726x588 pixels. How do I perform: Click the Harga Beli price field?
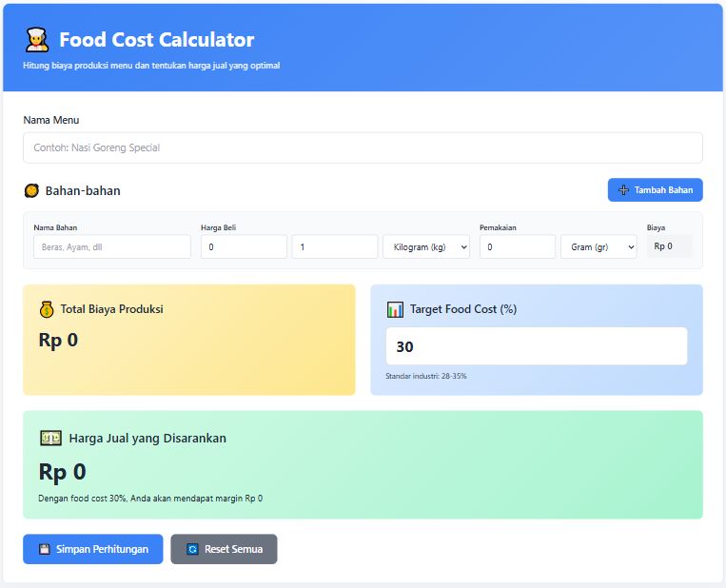[x=244, y=247]
